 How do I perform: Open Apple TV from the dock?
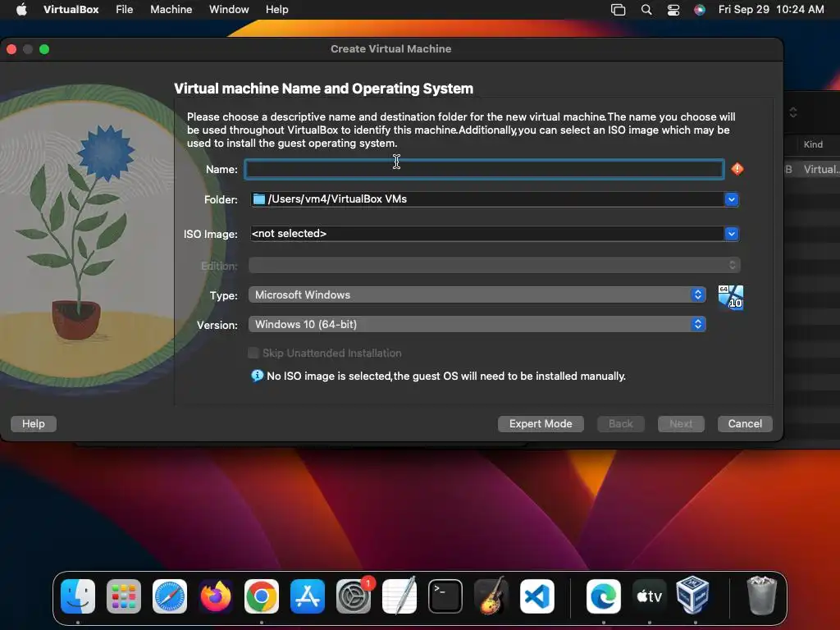pos(650,596)
